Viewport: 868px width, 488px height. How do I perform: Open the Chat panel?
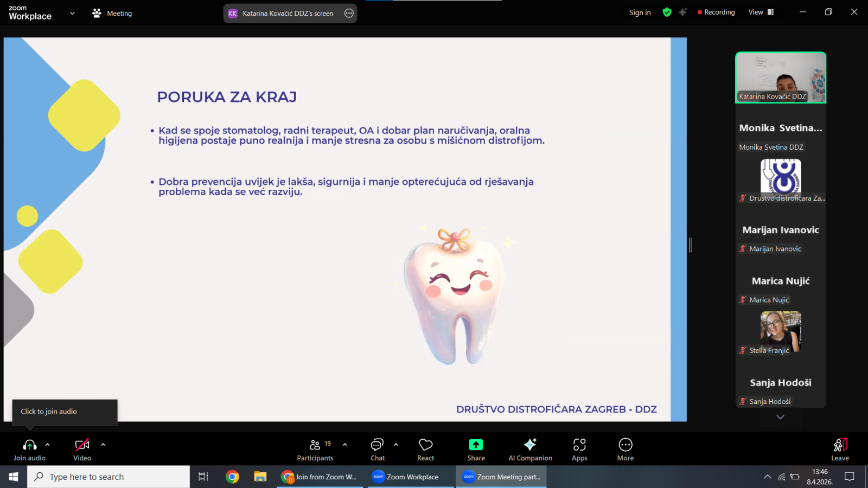click(x=377, y=450)
